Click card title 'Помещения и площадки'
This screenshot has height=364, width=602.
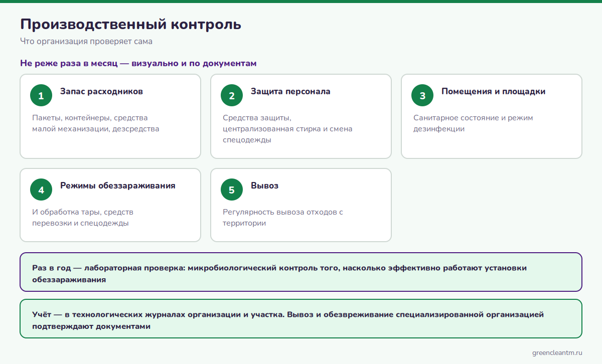[493, 91]
